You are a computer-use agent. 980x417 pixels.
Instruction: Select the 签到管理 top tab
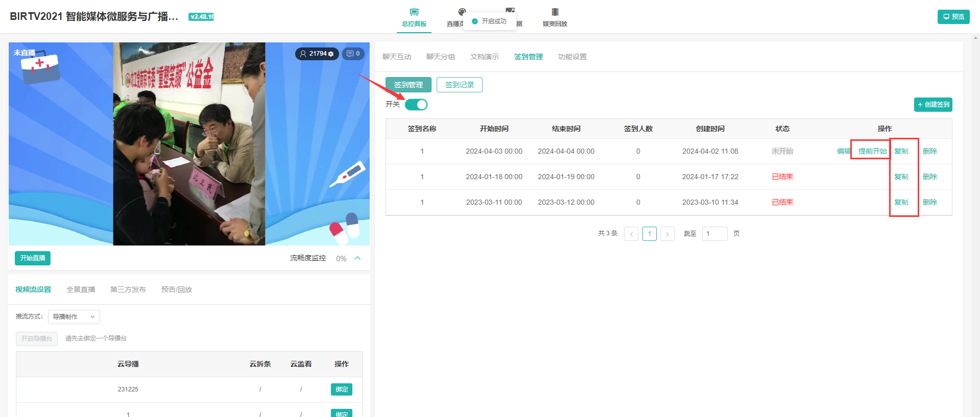(x=529, y=57)
